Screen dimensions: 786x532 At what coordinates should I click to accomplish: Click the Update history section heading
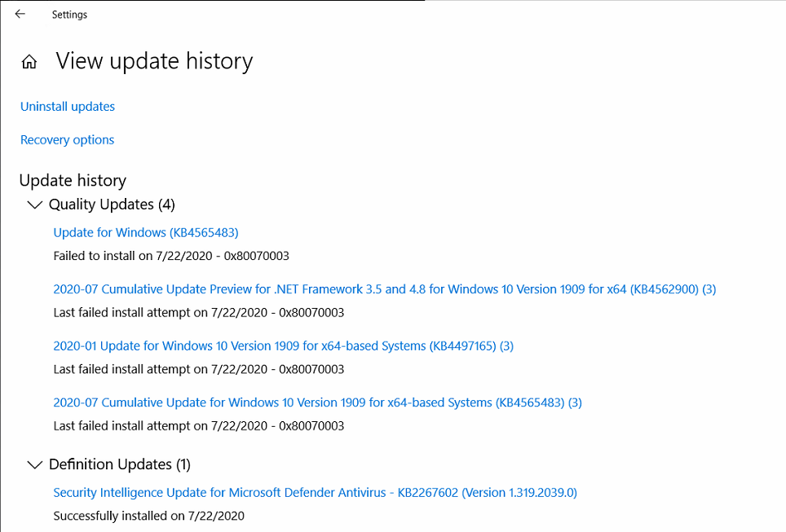(73, 180)
